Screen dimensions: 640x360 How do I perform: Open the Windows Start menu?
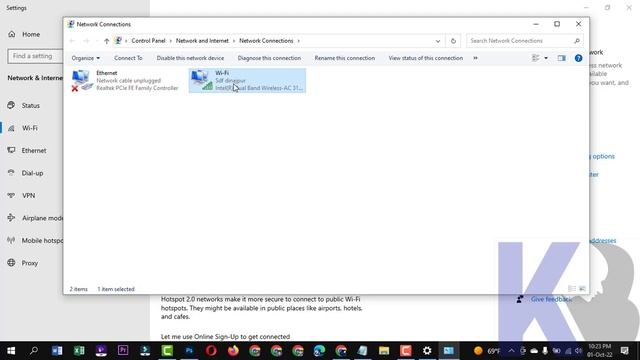click(x=11, y=351)
